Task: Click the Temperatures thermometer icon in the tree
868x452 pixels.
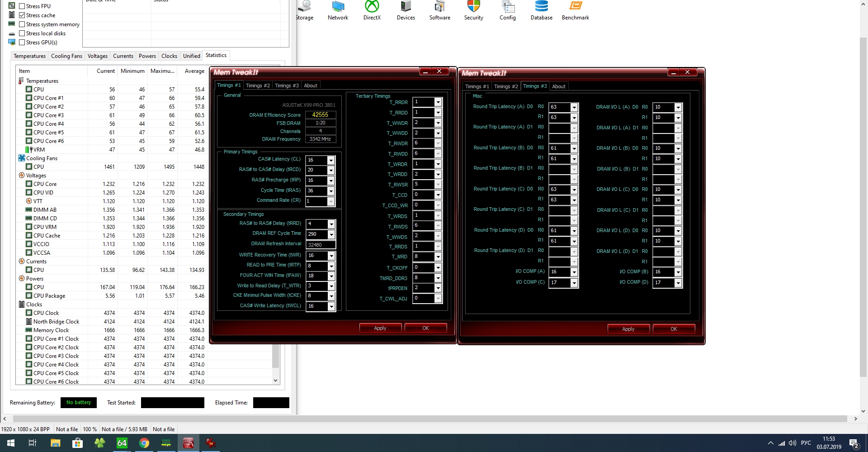Action: (21, 81)
